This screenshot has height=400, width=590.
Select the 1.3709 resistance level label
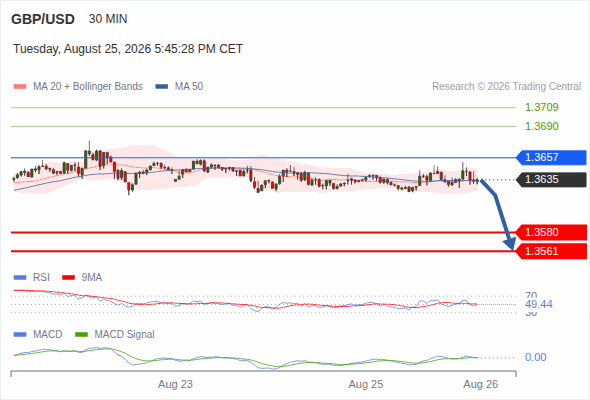pos(541,107)
